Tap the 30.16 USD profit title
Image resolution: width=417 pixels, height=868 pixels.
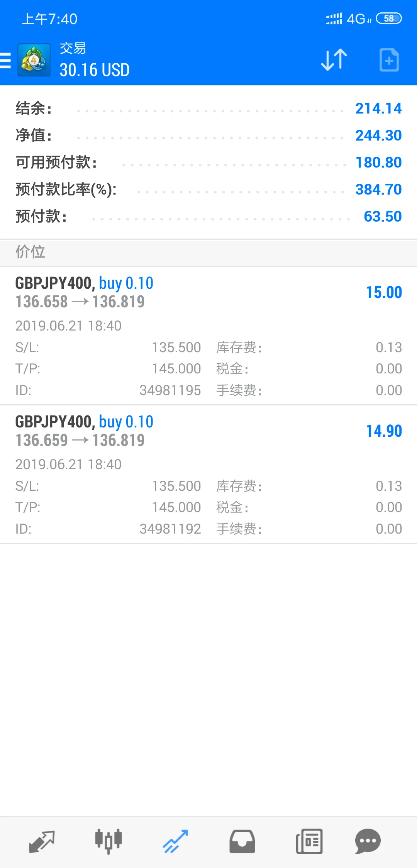95,70
